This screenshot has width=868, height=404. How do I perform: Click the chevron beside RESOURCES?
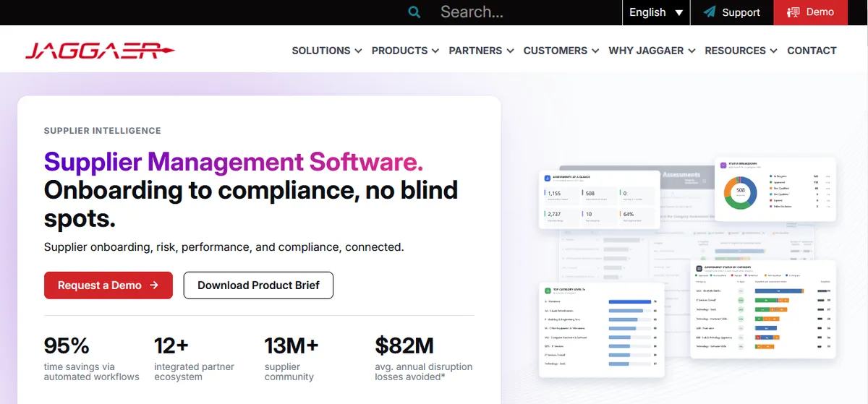click(773, 51)
